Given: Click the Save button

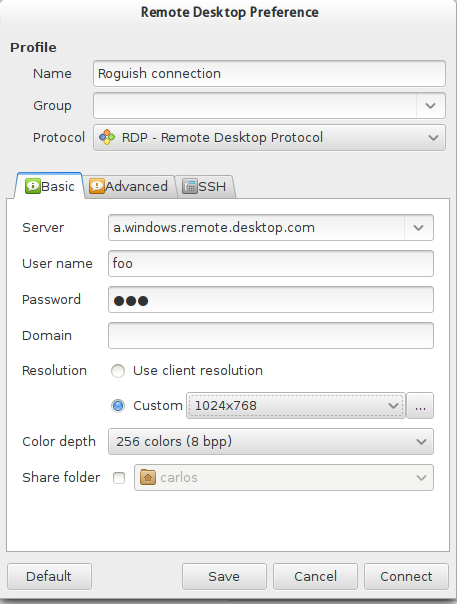Looking at the screenshot, I should [224, 577].
